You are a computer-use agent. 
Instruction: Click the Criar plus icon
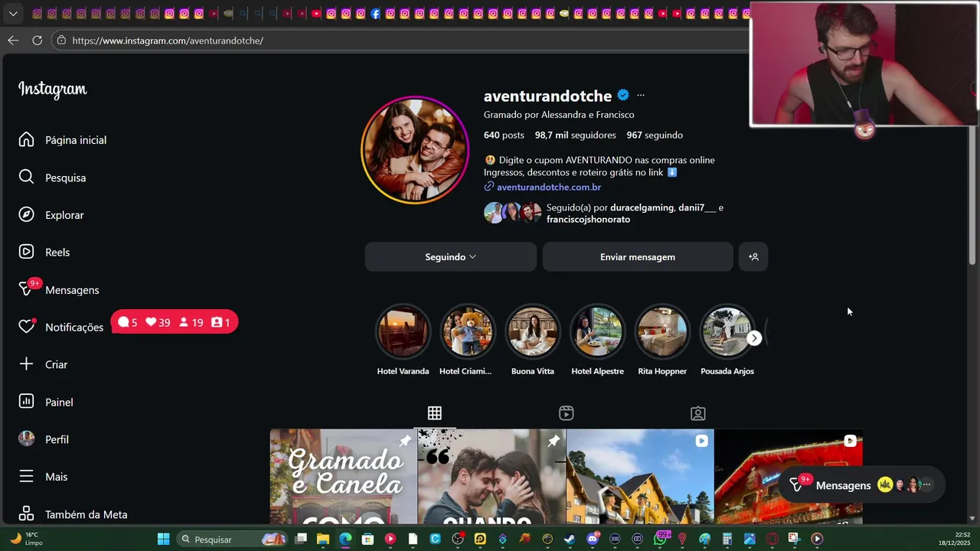[x=27, y=364]
